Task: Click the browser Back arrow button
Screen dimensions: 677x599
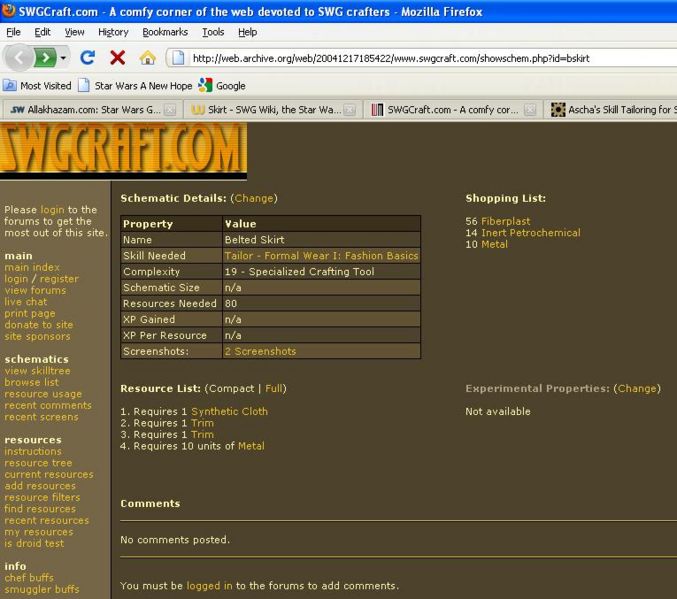Action: [19, 58]
